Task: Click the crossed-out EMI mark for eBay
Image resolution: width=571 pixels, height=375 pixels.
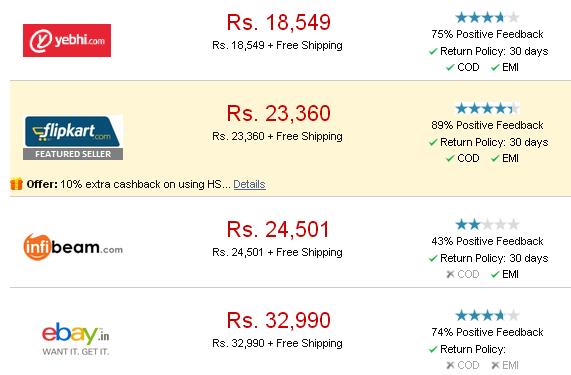Action: coord(495,365)
